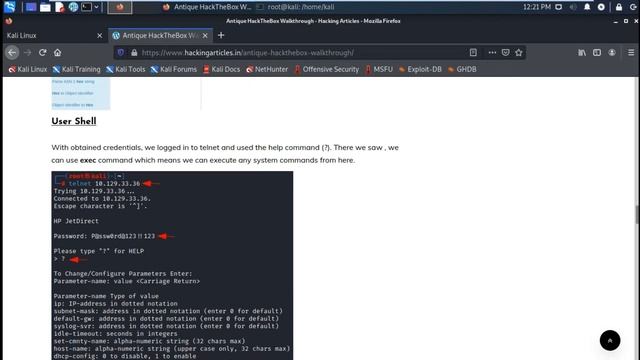Switch to root@kali terminal taskbar window

(x=296, y=7)
